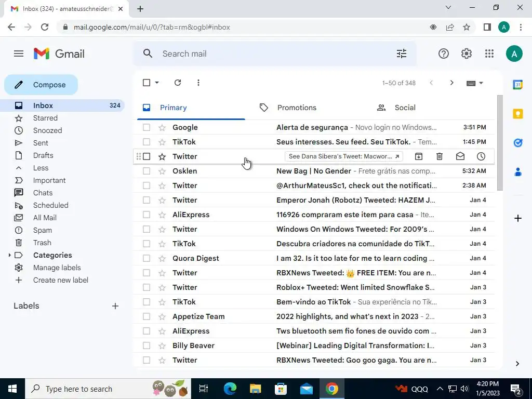Open the Google account avatar menu
Viewport: 532px width, 399px height.
(x=514, y=54)
